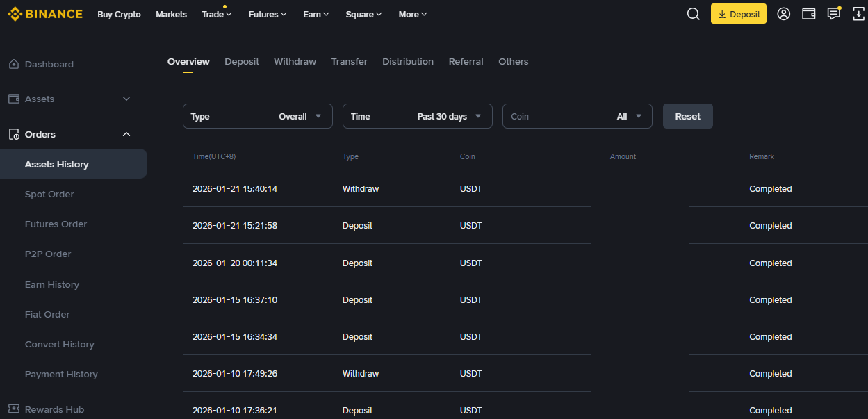Collapse the Orders sidebar section

[126, 133]
